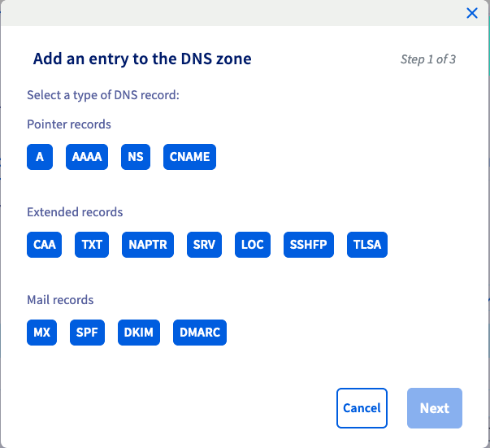Choose the CAA extended record

[x=45, y=245]
